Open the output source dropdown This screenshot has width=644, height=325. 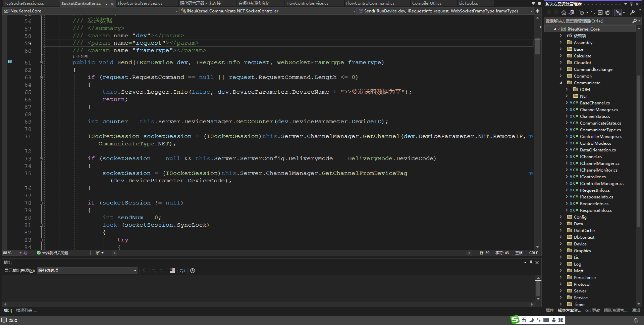click(135, 271)
